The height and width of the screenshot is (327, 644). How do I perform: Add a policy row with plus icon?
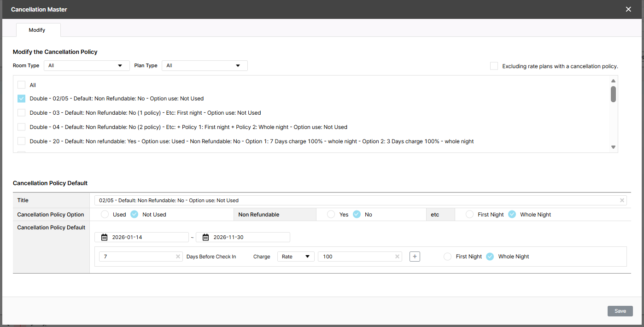click(415, 257)
